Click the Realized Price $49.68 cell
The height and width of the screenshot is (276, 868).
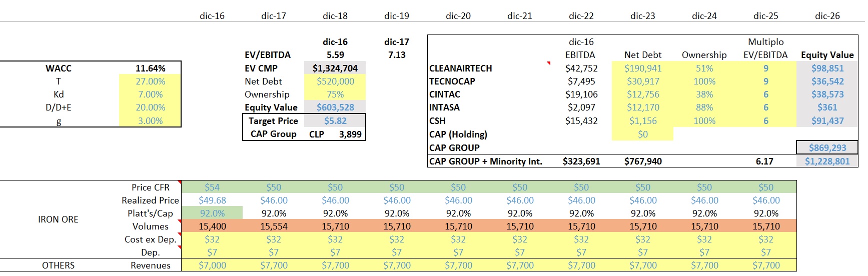click(212, 200)
